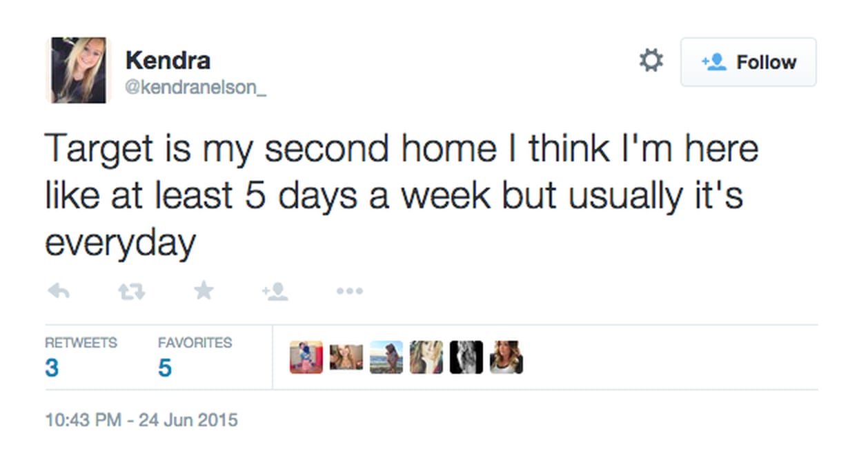This screenshot has height=469, width=868.
Task: Open the three-dot more options menu
Action: [349, 292]
